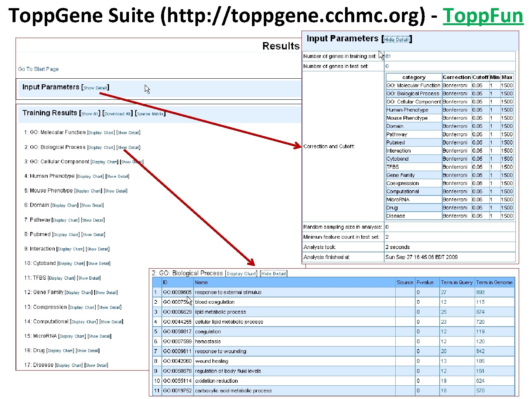Image resolution: width=532 pixels, height=399 pixels.
Task: Show Detail for Computational
Action: [111, 322]
